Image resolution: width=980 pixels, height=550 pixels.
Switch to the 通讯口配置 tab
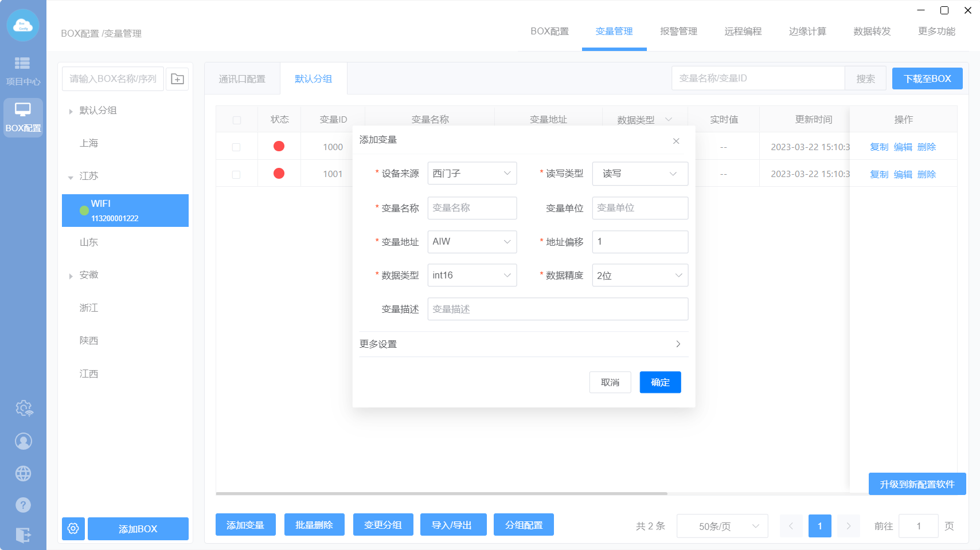pyautogui.click(x=242, y=79)
